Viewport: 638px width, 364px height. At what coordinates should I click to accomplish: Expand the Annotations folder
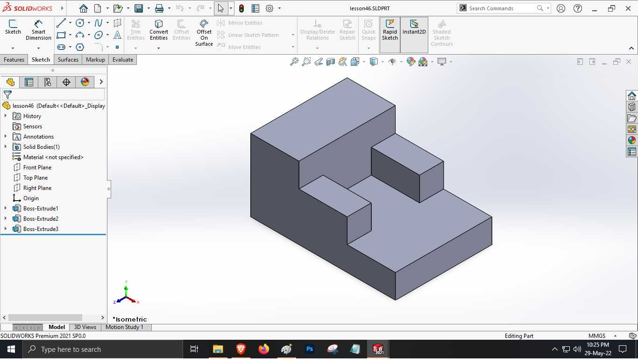tap(6, 137)
